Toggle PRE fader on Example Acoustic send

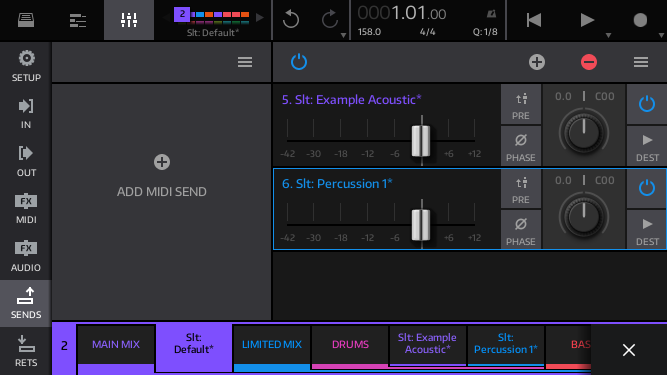(521, 105)
